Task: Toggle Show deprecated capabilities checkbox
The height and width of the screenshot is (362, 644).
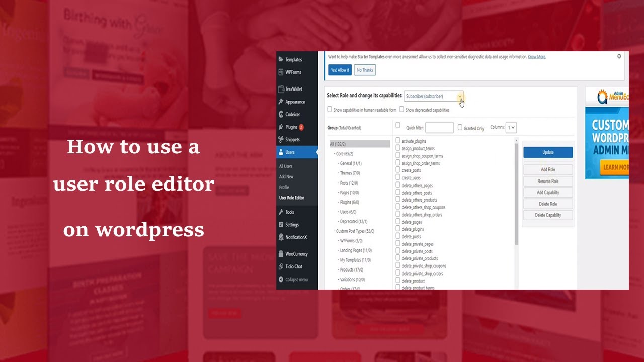Action: 401,109
